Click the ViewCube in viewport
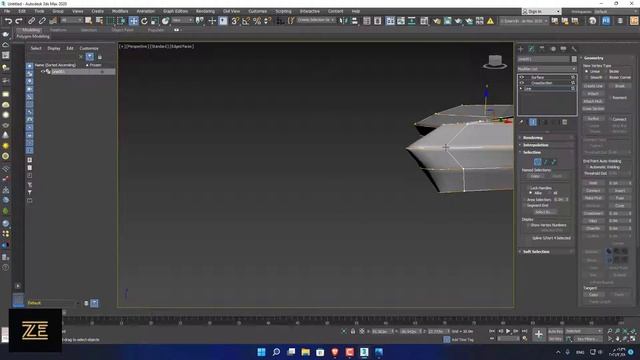The width and height of the screenshot is (640, 360). pyautogui.click(x=495, y=62)
